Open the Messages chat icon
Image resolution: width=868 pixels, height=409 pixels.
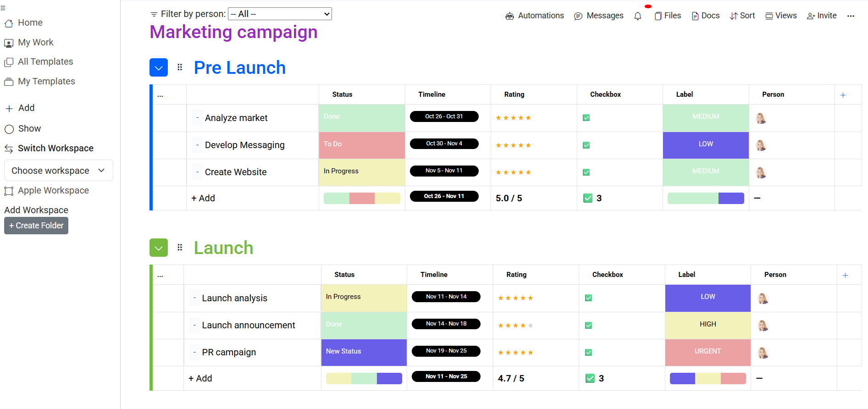(x=578, y=16)
